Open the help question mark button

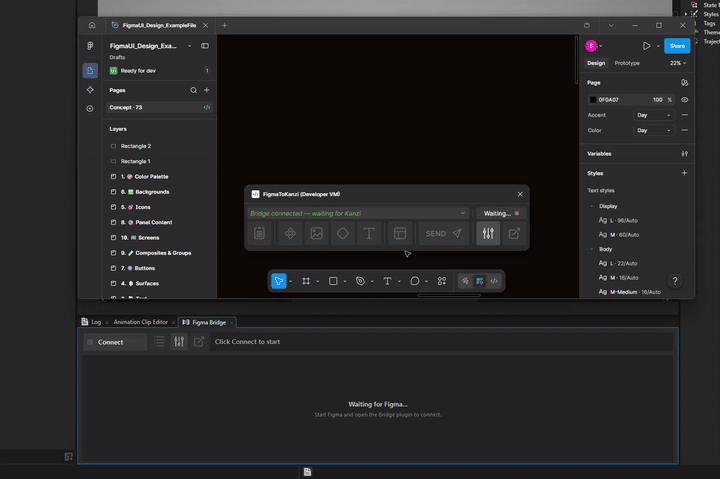675,281
